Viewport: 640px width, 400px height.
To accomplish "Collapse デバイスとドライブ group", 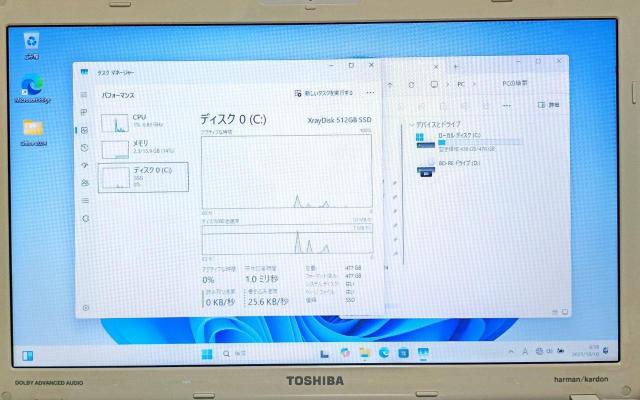I will click(411, 124).
